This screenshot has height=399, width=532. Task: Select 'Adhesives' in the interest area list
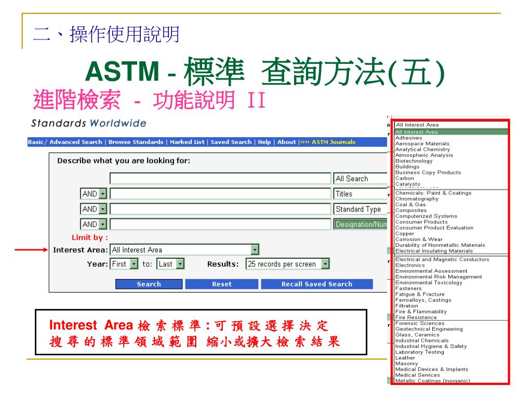pyautogui.click(x=408, y=138)
